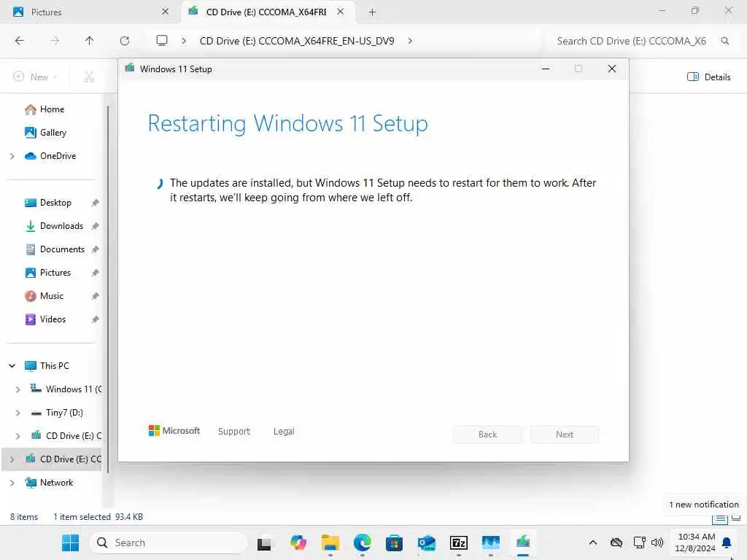Open the Pictures quick access folder
This screenshot has height=560, width=747.
tap(47, 273)
